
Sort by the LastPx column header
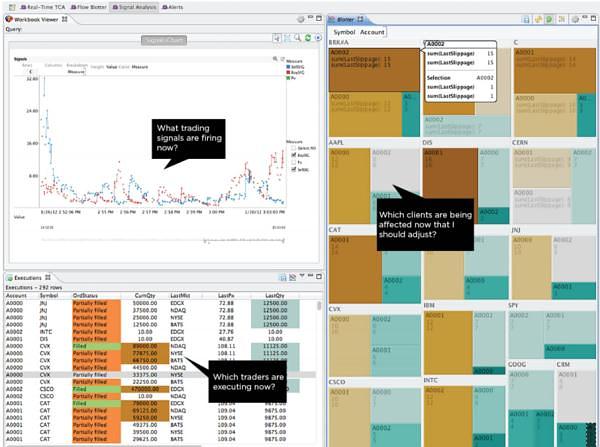[226, 295]
